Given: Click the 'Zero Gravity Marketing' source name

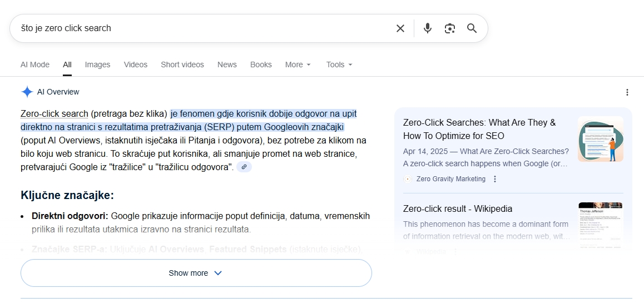Looking at the screenshot, I should coord(450,179).
